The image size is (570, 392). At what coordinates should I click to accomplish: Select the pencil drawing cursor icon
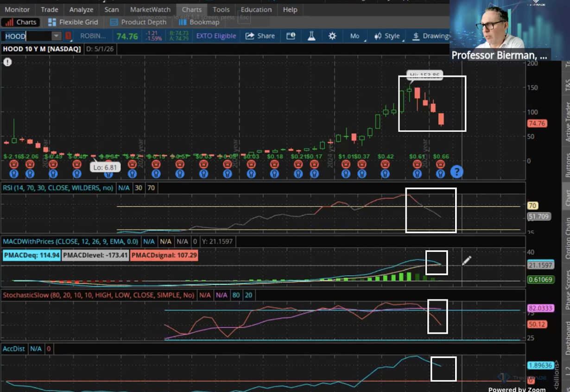(x=467, y=260)
